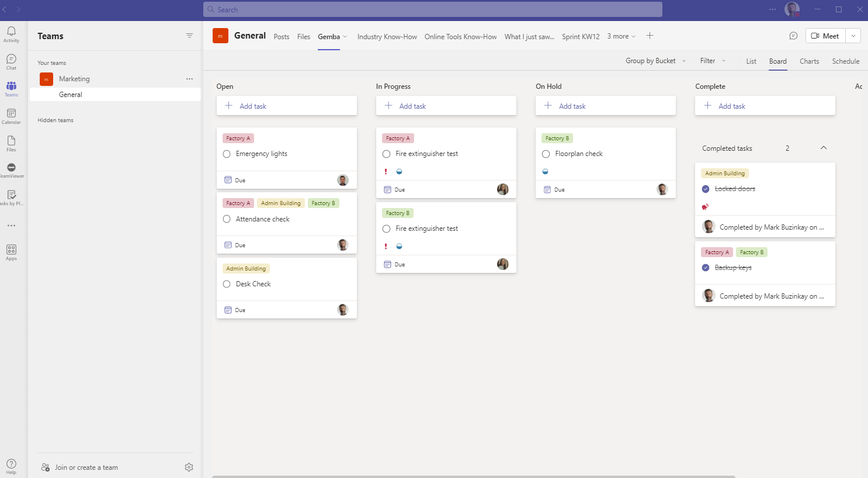Mark Floorplan check task complete

546,154
